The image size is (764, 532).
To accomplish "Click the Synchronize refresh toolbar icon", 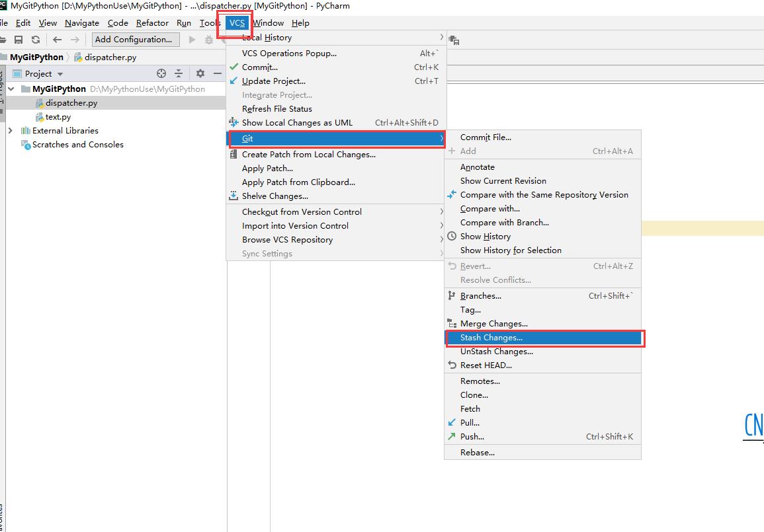I will point(36,40).
